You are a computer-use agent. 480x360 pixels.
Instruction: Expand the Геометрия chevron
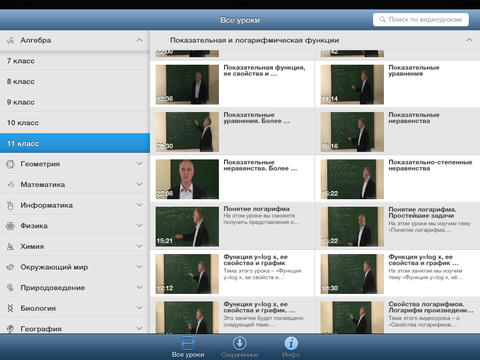pyautogui.click(x=139, y=164)
